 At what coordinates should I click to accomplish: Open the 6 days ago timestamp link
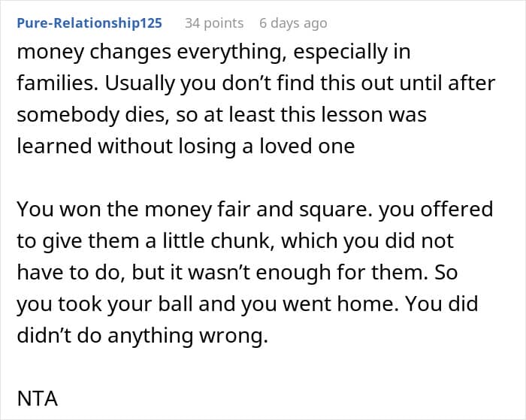(293, 23)
